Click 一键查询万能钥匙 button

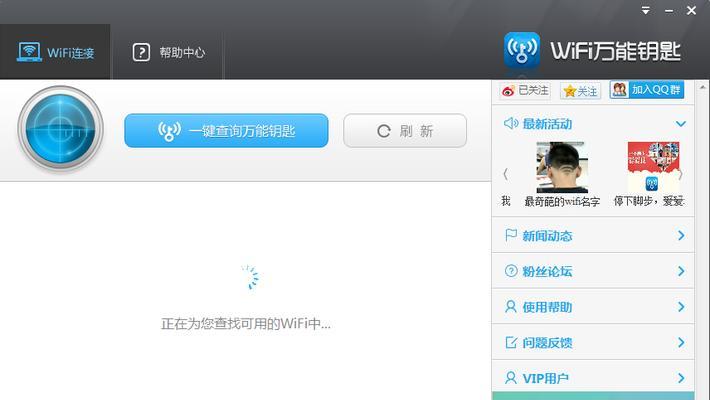[x=226, y=130]
